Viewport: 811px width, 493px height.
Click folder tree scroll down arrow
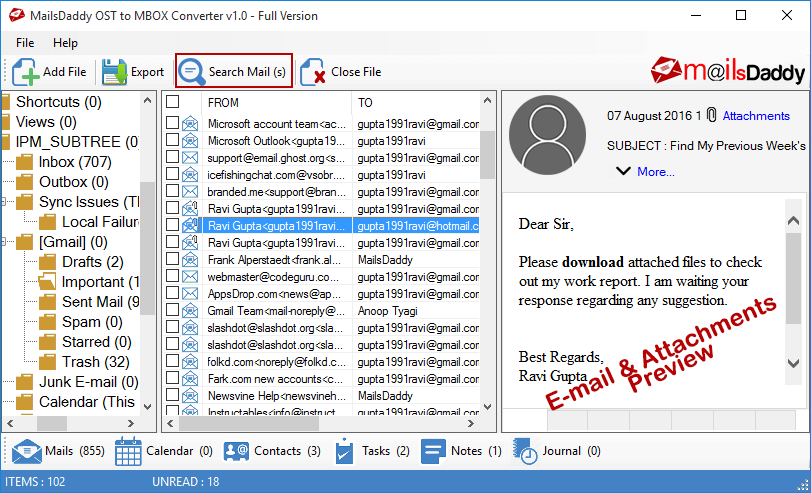click(147, 407)
